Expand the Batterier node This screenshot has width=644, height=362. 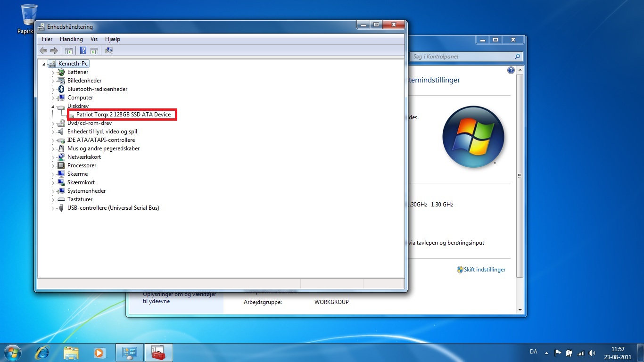tap(53, 73)
